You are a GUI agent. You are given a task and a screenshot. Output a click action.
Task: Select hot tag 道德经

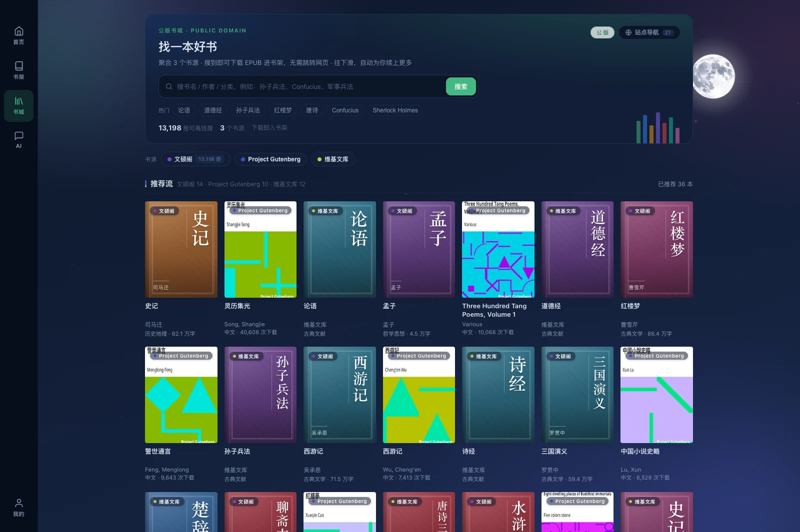pos(213,110)
